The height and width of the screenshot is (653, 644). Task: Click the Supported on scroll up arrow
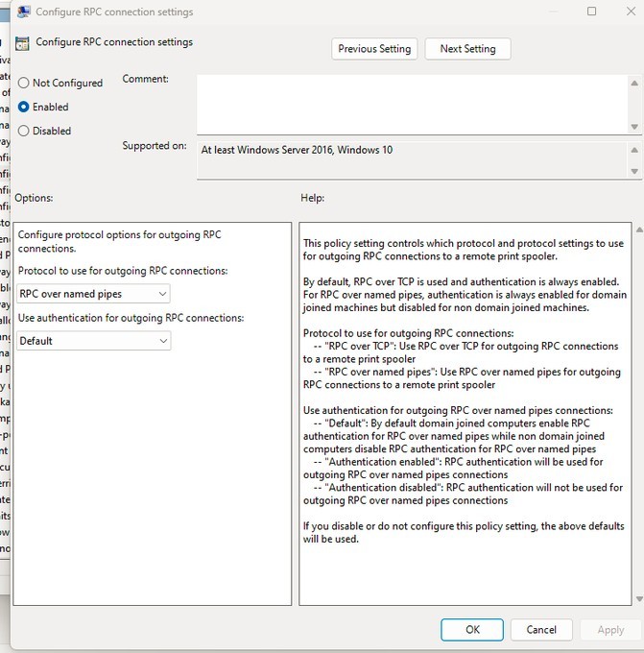tap(634, 150)
